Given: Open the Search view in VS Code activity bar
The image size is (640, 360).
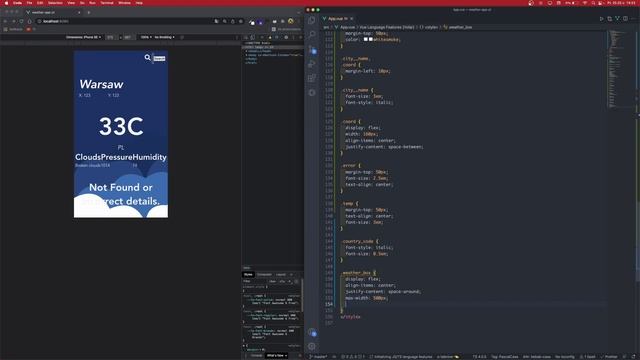Looking at the screenshot, I should point(312,35).
